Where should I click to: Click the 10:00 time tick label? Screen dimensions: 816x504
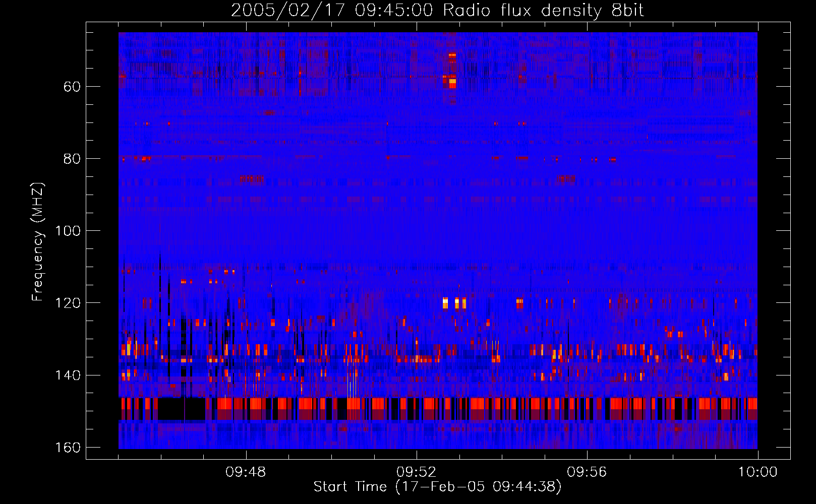pyautogui.click(x=758, y=472)
